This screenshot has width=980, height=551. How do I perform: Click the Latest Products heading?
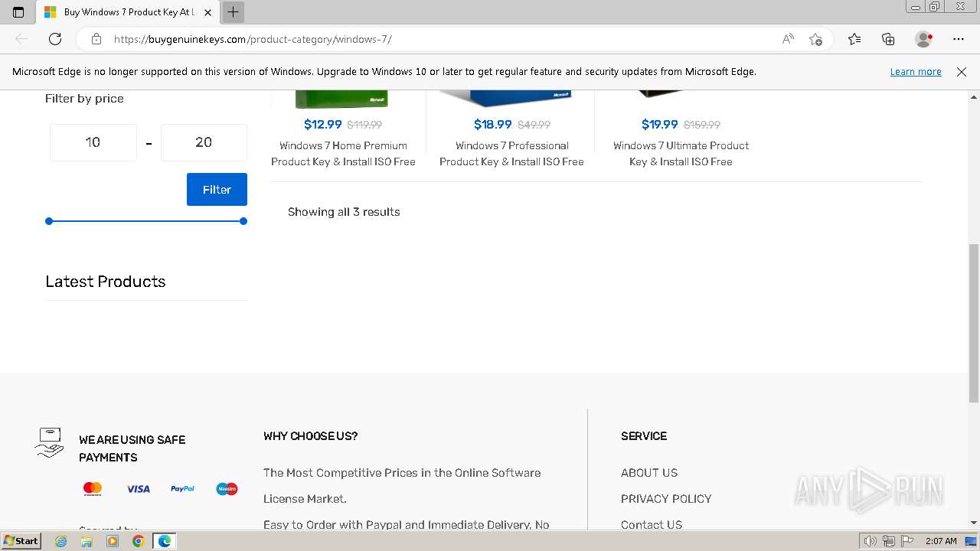[106, 282]
